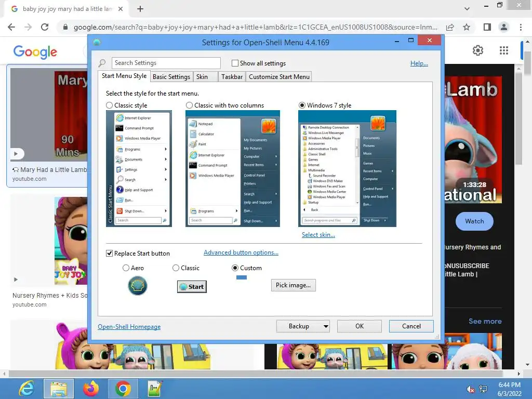The height and width of the screenshot is (399, 532).
Task: Click Classic style menu preview thumbnail
Action: click(139, 169)
